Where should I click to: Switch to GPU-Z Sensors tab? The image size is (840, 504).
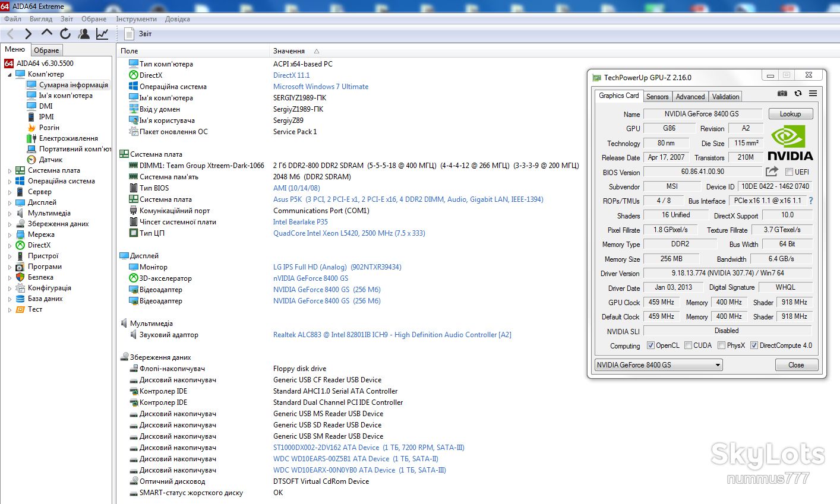[657, 97]
